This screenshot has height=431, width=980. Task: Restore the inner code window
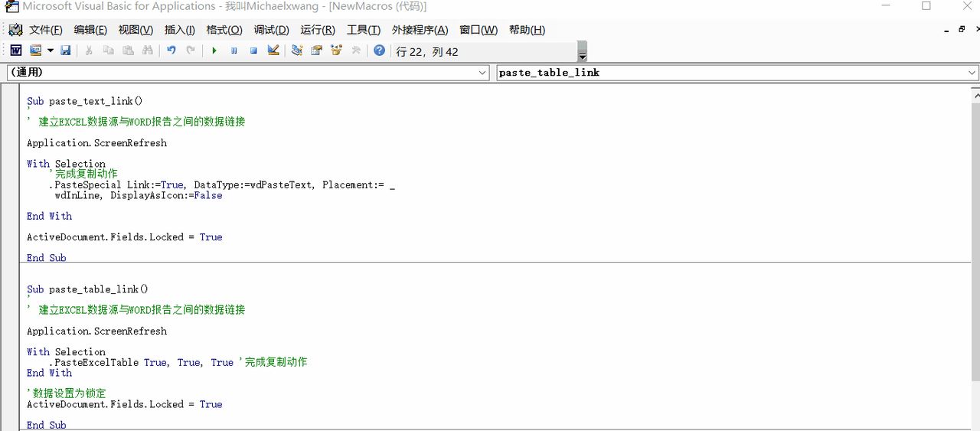[962, 29]
